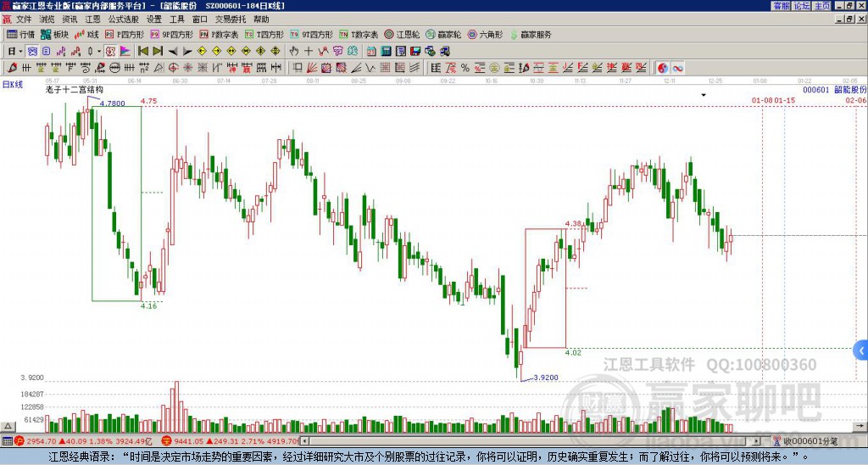Screen dimensions: 868x465
Task: Click the 4.7800 high price label
Action: click(x=113, y=103)
